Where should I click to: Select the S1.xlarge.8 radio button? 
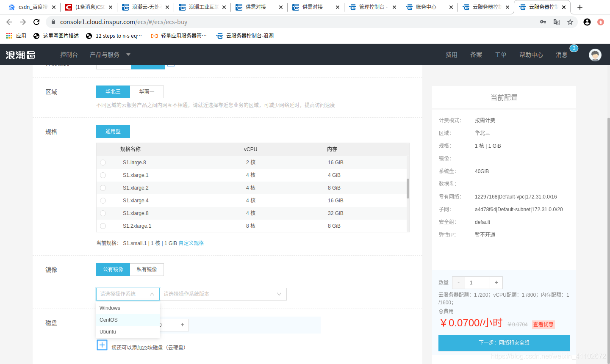tap(103, 213)
